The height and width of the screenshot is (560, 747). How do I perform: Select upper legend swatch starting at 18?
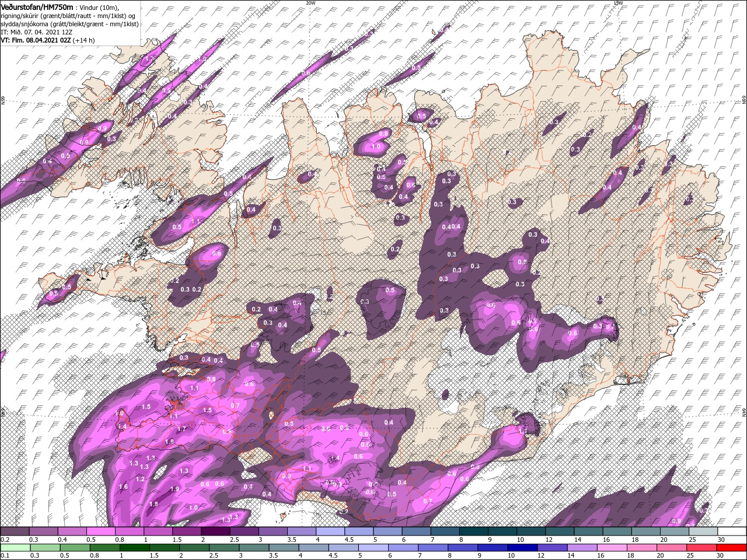[x=645, y=531]
